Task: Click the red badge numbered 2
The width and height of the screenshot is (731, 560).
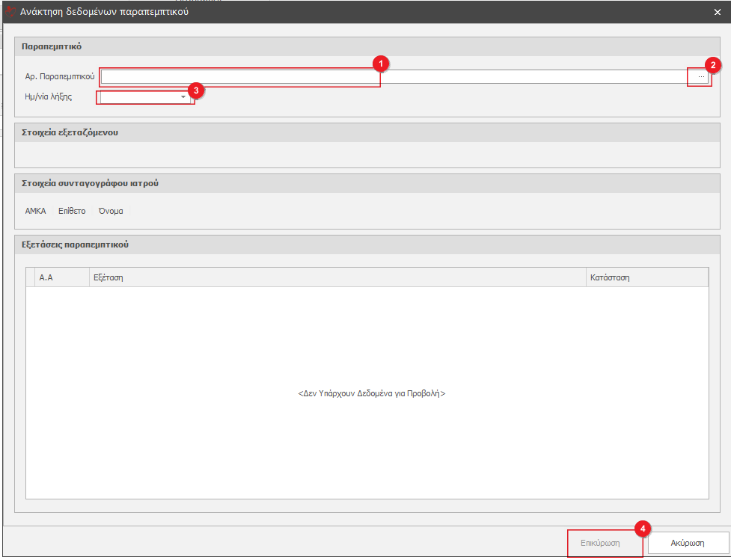Action: coord(714,65)
